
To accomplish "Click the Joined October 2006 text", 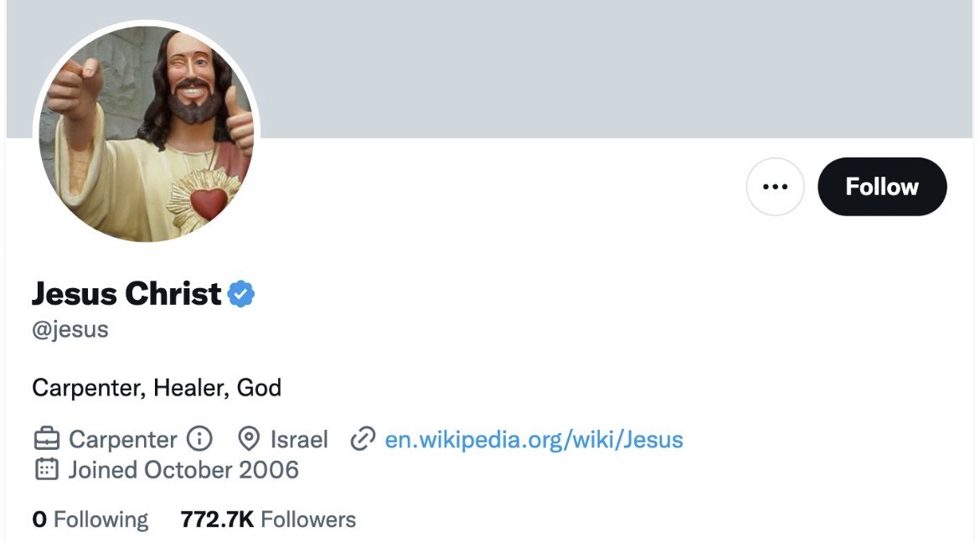I will point(183,469).
